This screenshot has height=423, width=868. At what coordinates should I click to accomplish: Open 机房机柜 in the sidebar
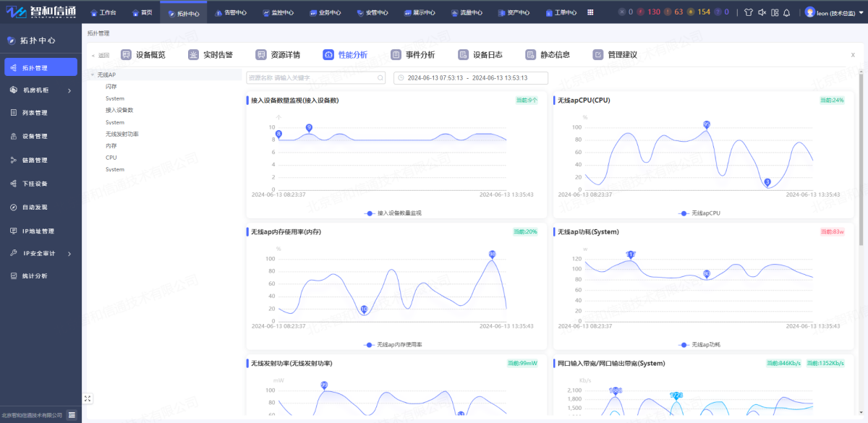pyautogui.click(x=41, y=90)
